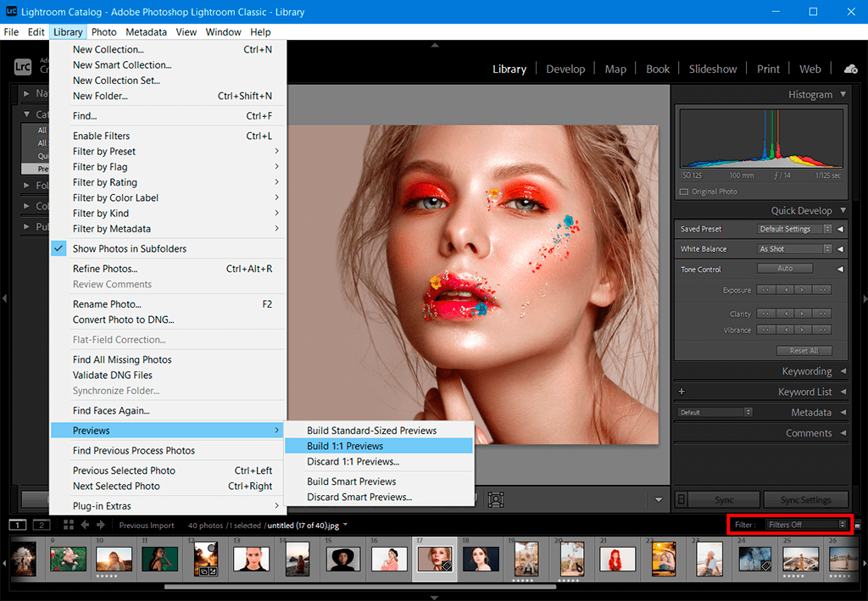This screenshot has width=868, height=601.
Task: Toggle the filter lock switch after Filters Off
Action: click(x=858, y=525)
